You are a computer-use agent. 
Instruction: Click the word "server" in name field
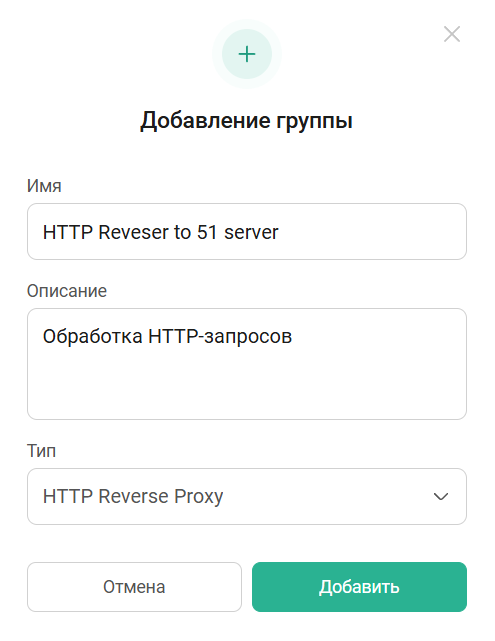click(251, 233)
